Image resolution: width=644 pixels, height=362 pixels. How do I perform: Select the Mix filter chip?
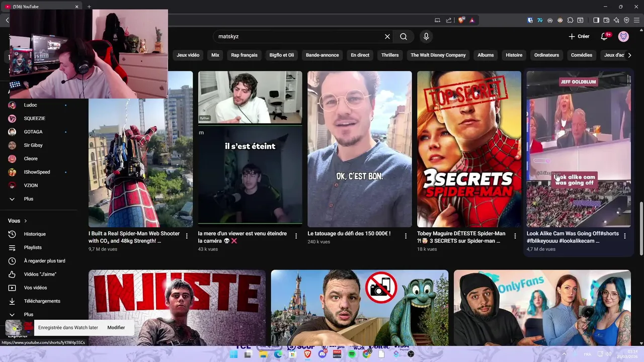215,55
